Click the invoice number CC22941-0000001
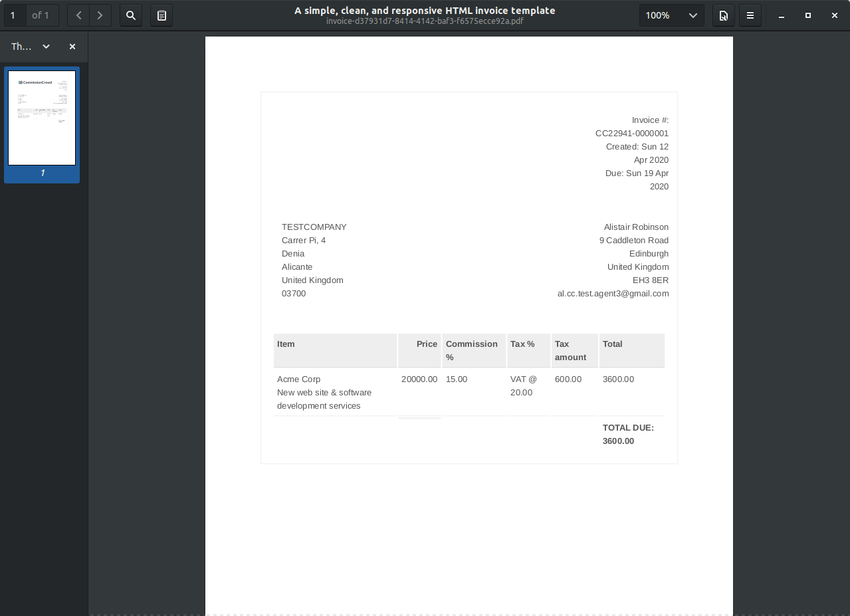Screen dimensions: 850x616 [631, 133]
